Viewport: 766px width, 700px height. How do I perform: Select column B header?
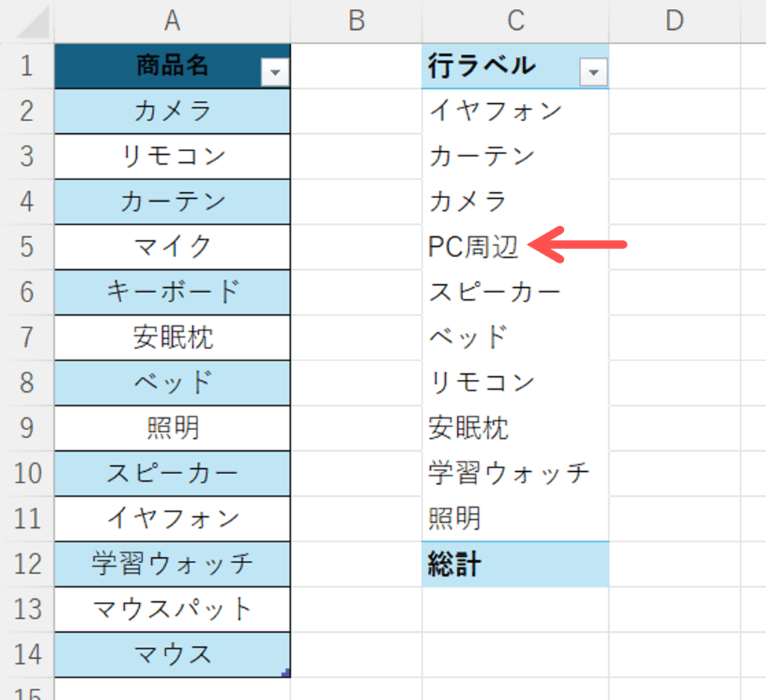tap(356, 21)
